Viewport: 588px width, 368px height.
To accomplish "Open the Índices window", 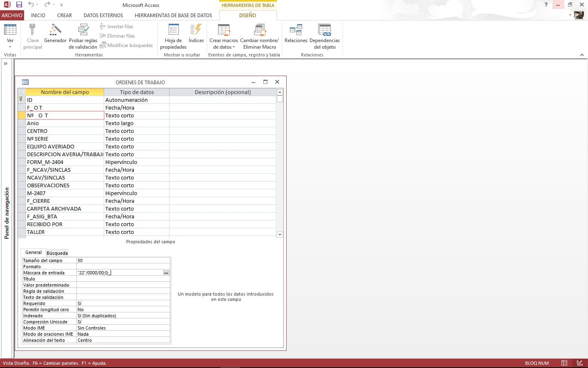I will 196,33.
